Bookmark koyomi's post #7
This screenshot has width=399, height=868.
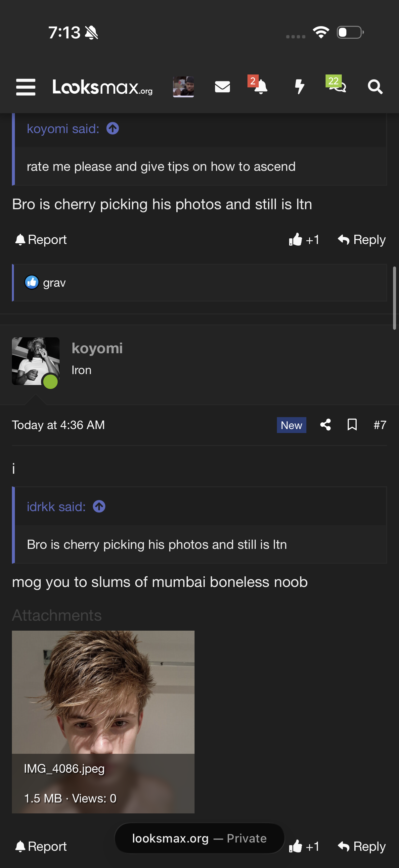pyautogui.click(x=352, y=424)
